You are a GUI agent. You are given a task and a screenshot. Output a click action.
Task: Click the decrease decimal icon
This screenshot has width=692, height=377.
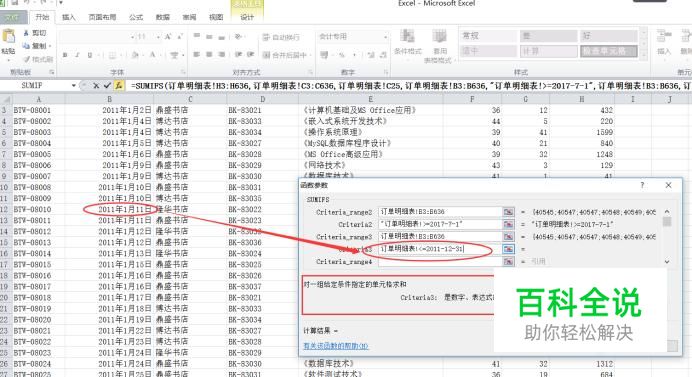click(383, 55)
